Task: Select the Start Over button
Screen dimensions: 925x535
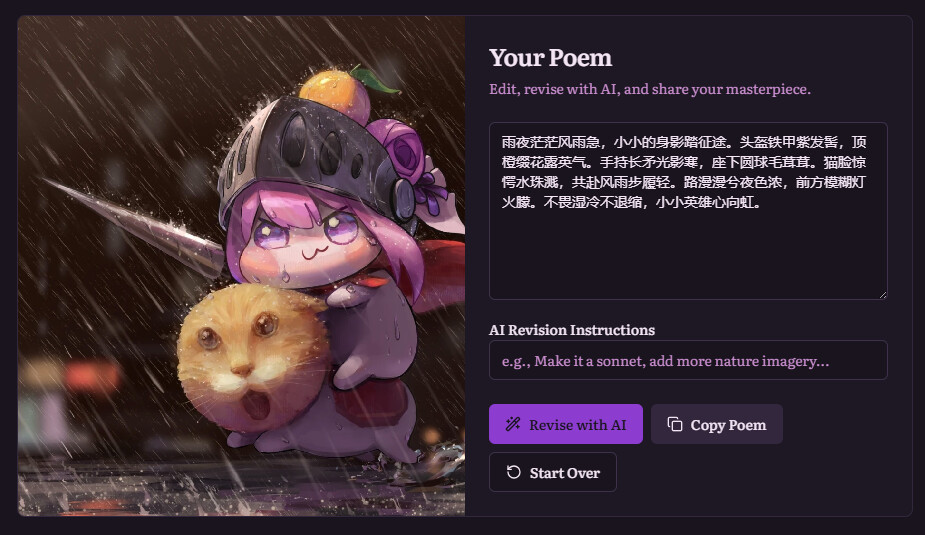Action: [553, 472]
